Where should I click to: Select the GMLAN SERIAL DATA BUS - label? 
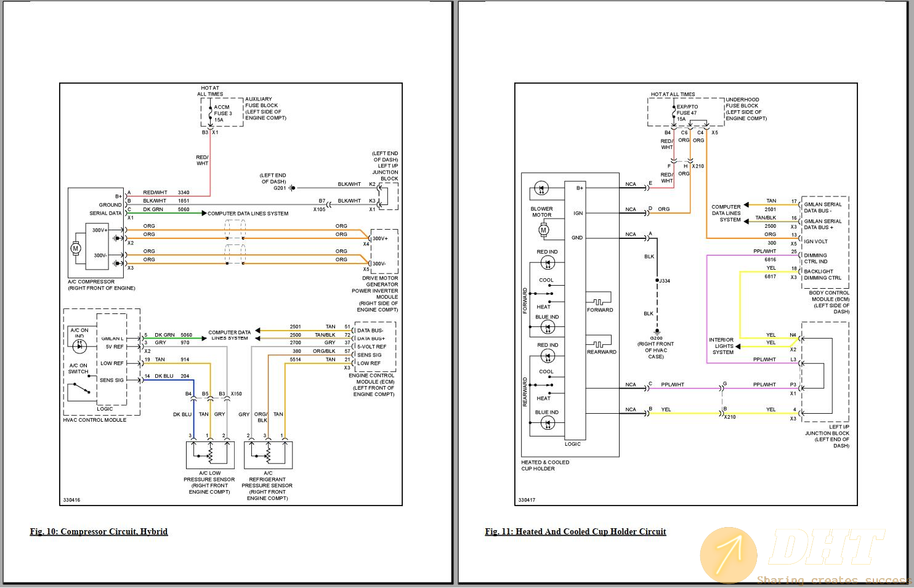point(823,207)
